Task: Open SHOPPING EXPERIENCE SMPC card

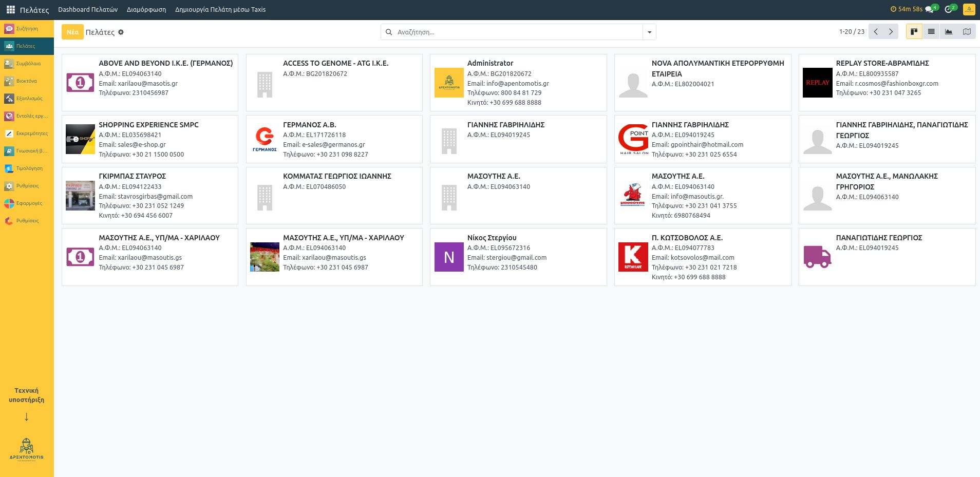Action: (x=150, y=139)
